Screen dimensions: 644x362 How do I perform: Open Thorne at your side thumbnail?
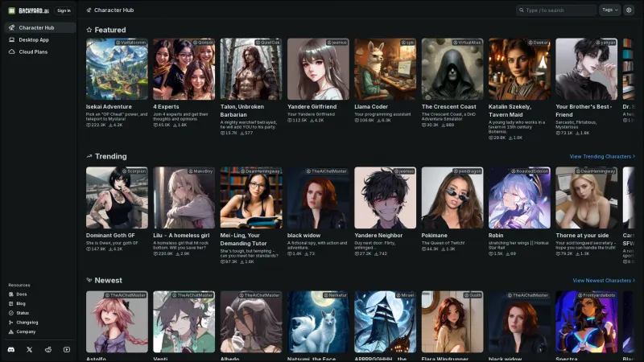(x=587, y=197)
